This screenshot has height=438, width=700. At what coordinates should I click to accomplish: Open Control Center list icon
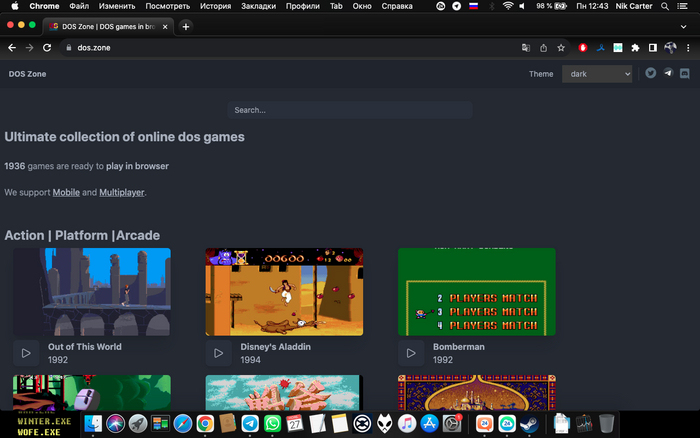(x=682, y=6)
